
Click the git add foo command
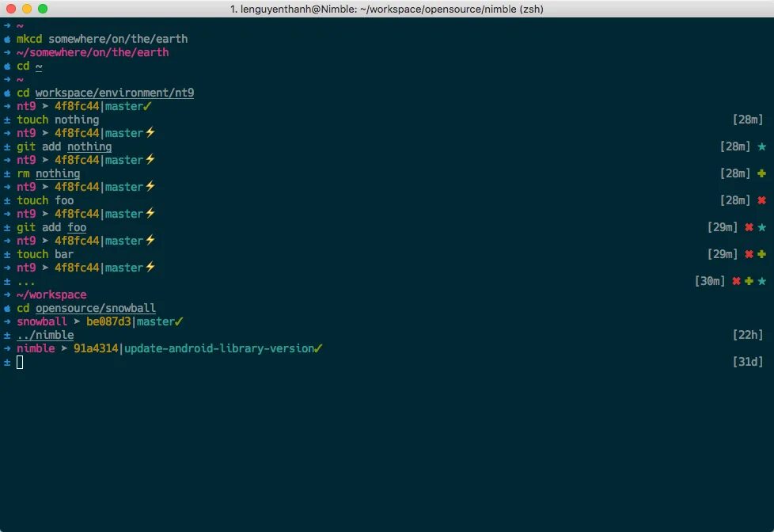[x=51, y=227]
